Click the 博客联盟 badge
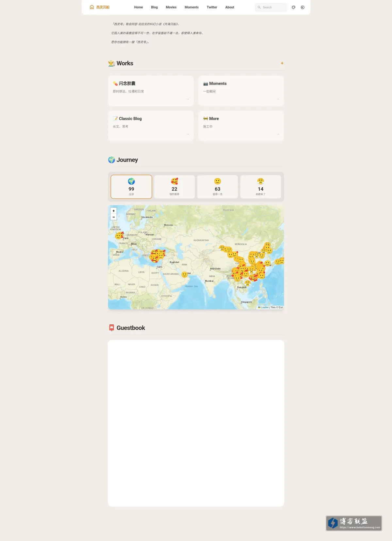 [354, 523]
